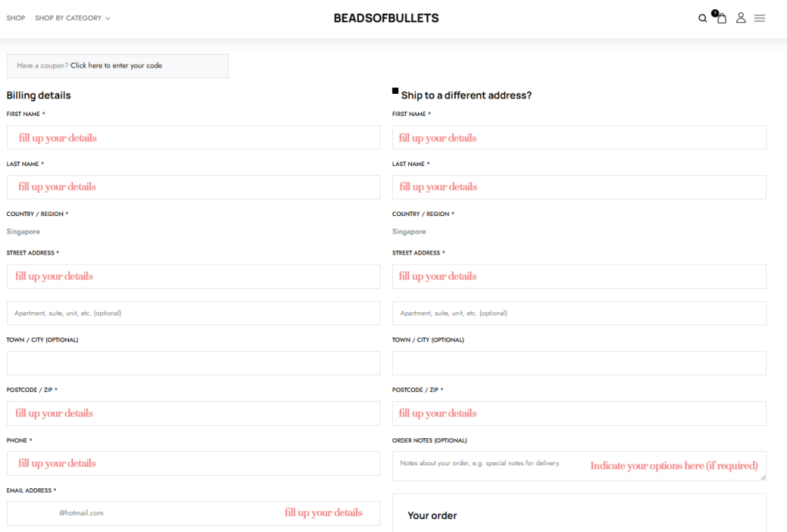This screenshot has width=787, height=532.
Task: Click the BEADSOFBULLETS logo link
Action: click(x=386, y=18)
